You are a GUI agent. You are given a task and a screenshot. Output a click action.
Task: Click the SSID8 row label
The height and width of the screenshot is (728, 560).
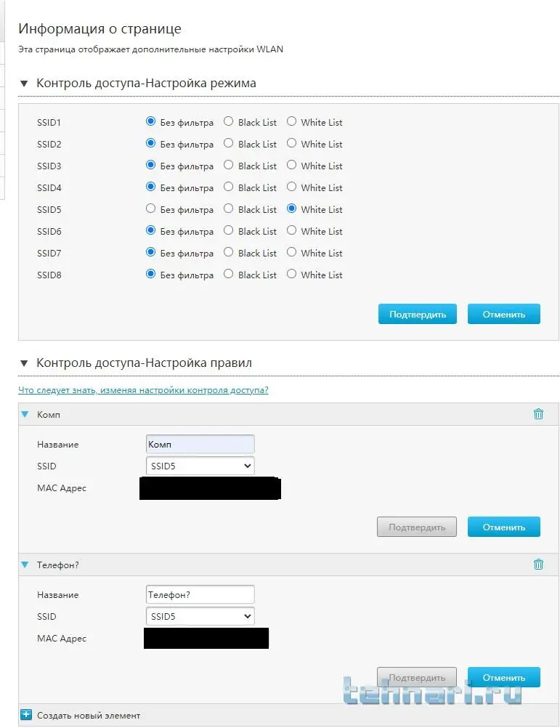[49, 275]
